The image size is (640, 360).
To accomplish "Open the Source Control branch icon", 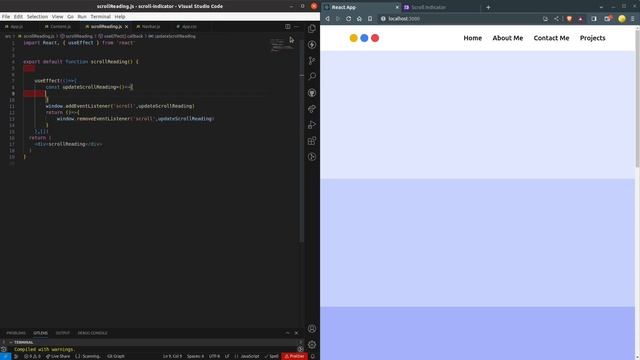I will pos(312,60).
